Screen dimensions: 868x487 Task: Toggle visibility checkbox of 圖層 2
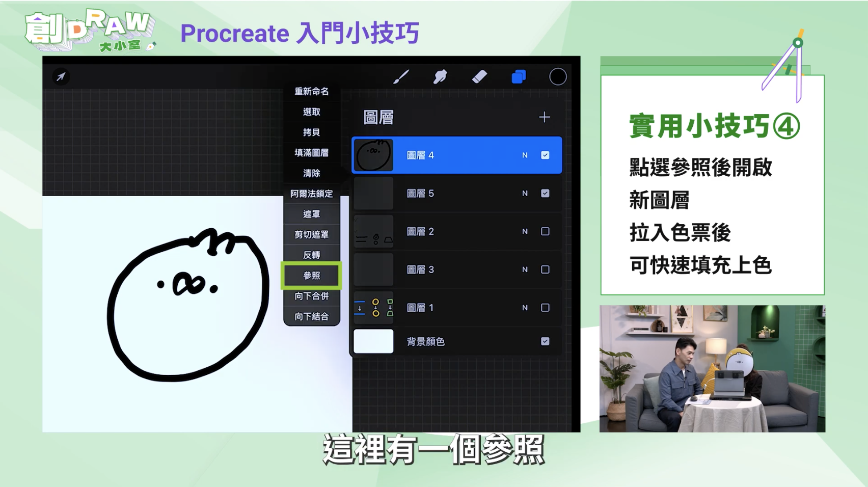click(546, 231)
